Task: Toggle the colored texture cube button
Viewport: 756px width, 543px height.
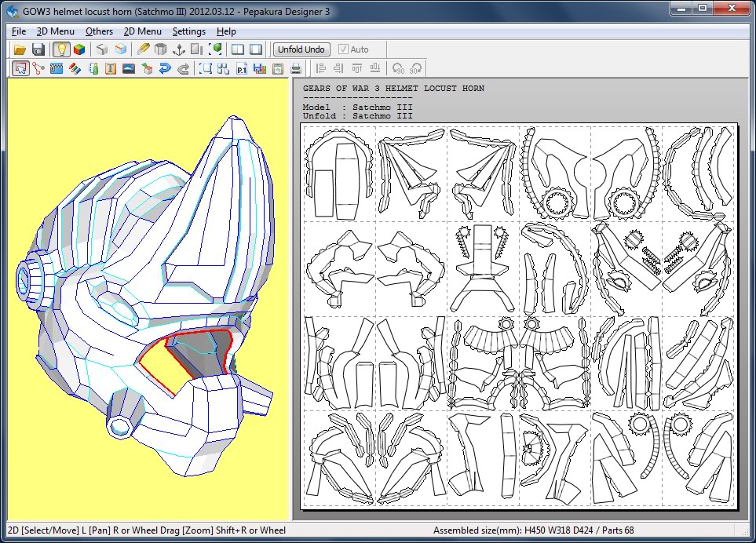Action: (79, 49)
